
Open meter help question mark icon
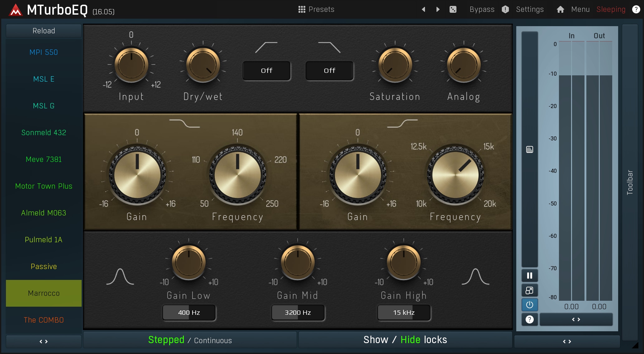(530, 319)
